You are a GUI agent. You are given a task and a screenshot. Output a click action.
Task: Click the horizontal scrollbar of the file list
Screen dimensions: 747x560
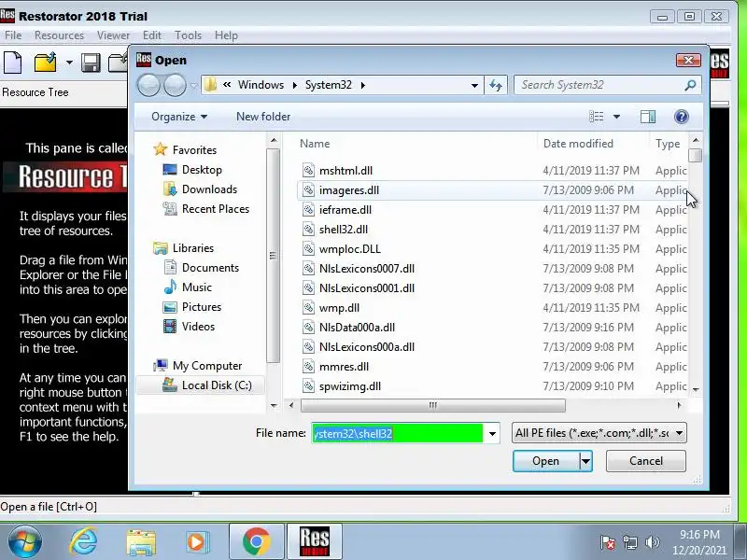tap(433, 405)
